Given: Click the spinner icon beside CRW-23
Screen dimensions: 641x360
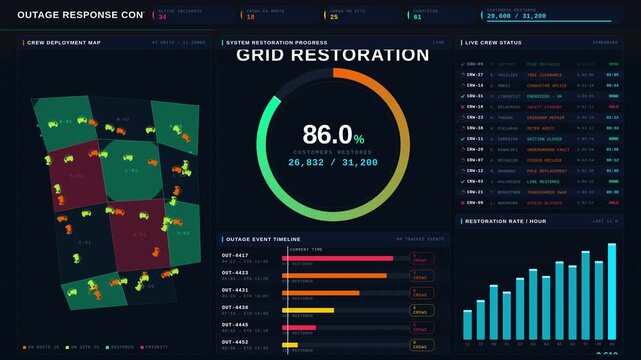Looking at the screenshot, I should (463, 117).
